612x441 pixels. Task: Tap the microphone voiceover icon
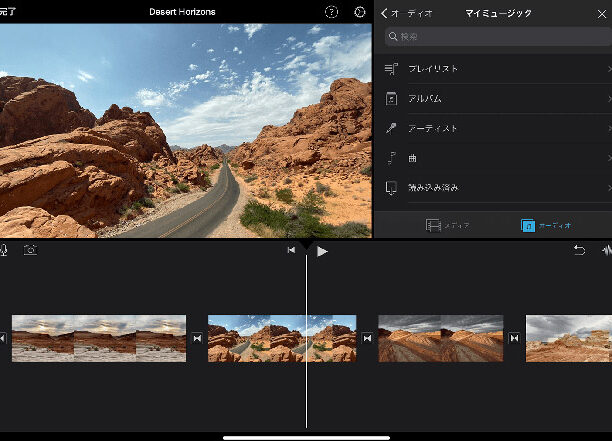4,250
